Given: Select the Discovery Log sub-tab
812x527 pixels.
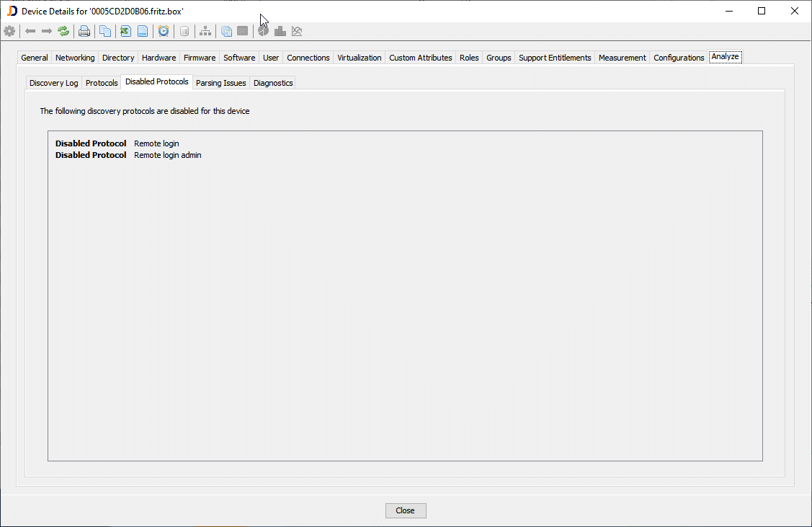Looking at the screenshot, I should tap(53, 82).
